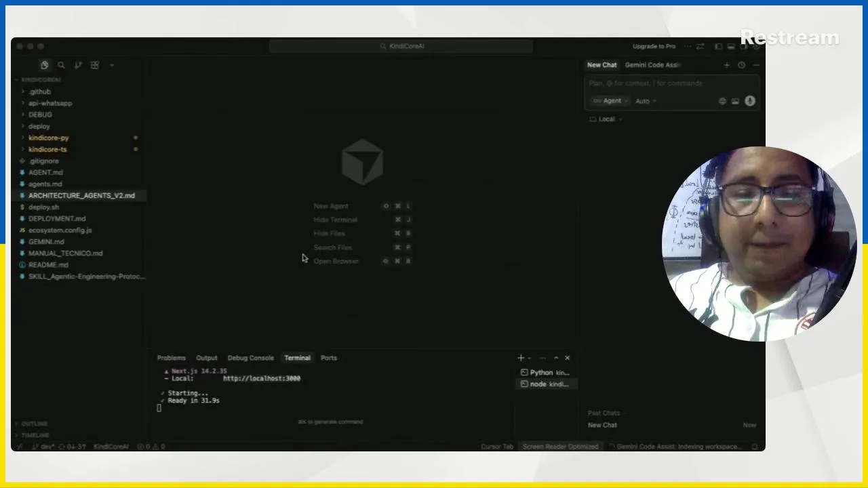Open the Agent mode dropdown
Screen dimensions: 868x488
point(610,101)
